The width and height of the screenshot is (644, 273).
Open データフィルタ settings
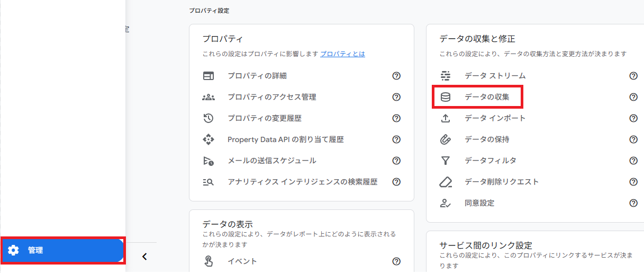click(x=491, y=161)
